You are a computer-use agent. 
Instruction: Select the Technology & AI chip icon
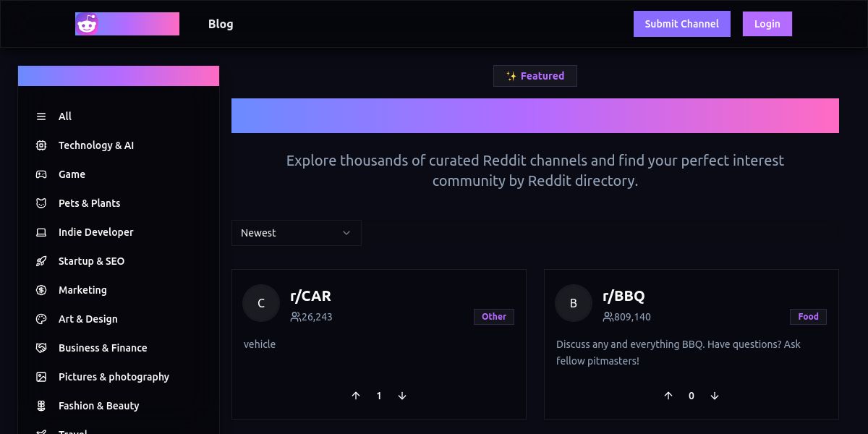[41, 145]
